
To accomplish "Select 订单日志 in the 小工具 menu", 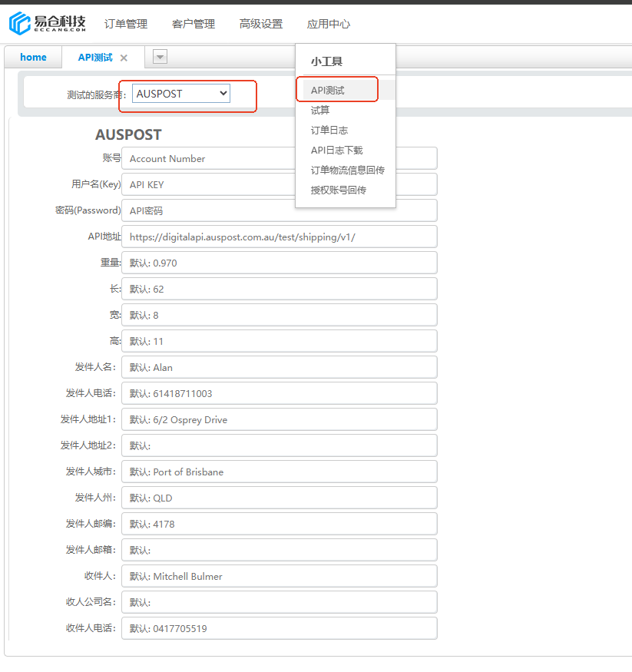I will tap(329, 131).
